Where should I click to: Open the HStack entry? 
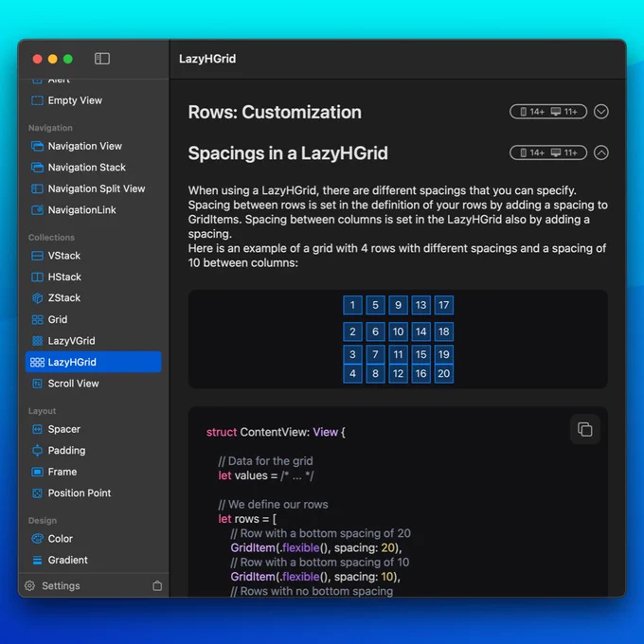[x=94, y=277]
